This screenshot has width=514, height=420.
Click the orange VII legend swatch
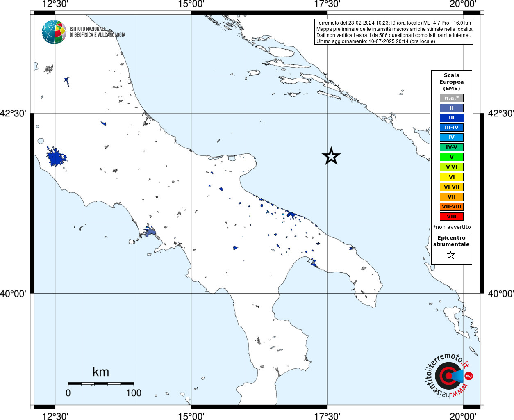(x=452, y=197)
